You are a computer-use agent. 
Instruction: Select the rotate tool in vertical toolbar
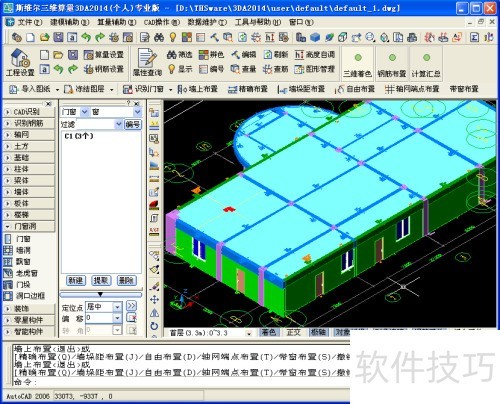tap(154, 326)
